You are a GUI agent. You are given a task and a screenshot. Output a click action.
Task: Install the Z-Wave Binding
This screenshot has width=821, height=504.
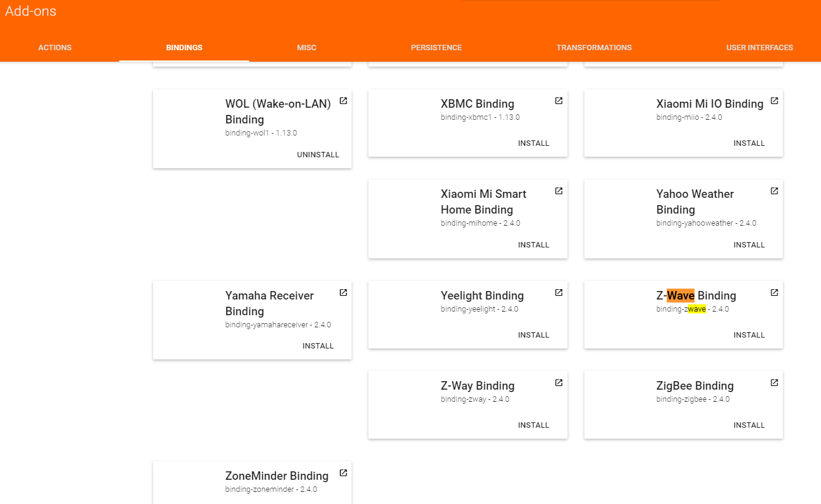point(749,335)
